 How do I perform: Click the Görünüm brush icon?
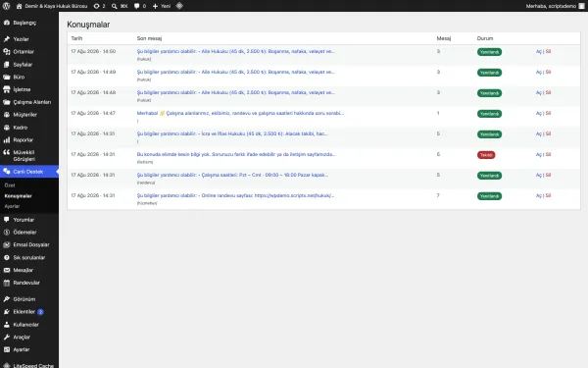tap(7, 299)
